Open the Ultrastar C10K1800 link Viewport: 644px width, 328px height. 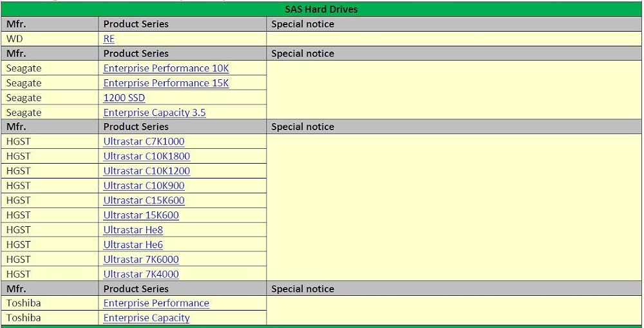coord(147,156)
